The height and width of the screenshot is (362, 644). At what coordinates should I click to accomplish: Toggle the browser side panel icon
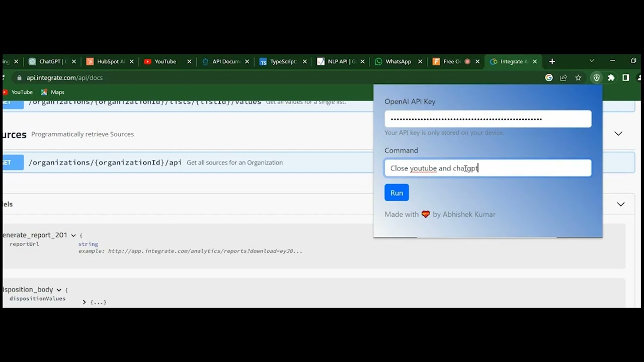pos(626,77)
